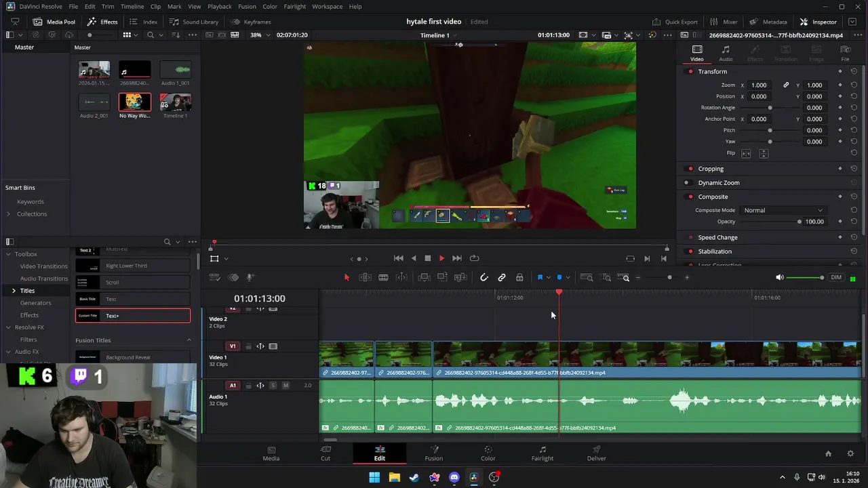The width and height of the screenshot is (868, 488).
Task: Open the Mixer panel
Action: pos(724,22)
